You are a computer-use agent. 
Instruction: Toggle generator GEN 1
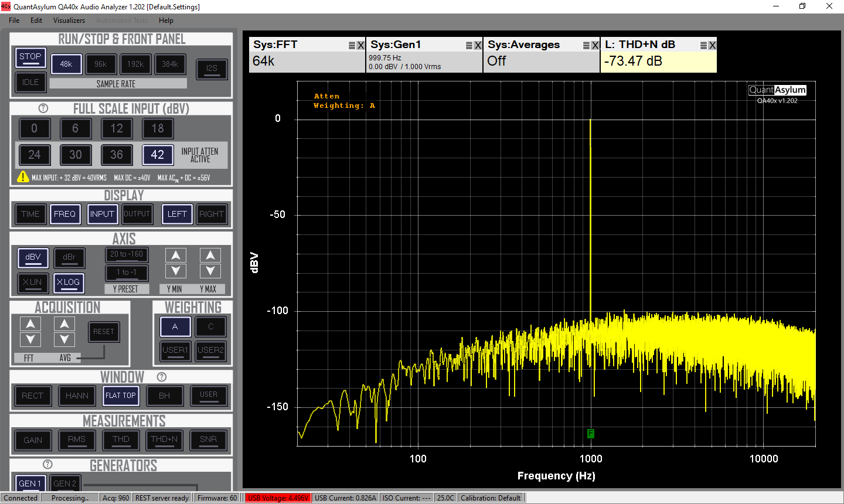[x=30, y=483]
